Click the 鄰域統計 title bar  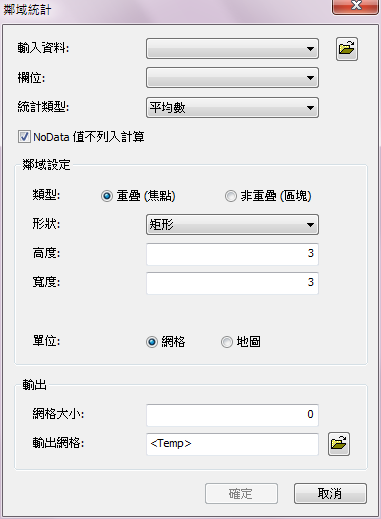click(167, 10)
